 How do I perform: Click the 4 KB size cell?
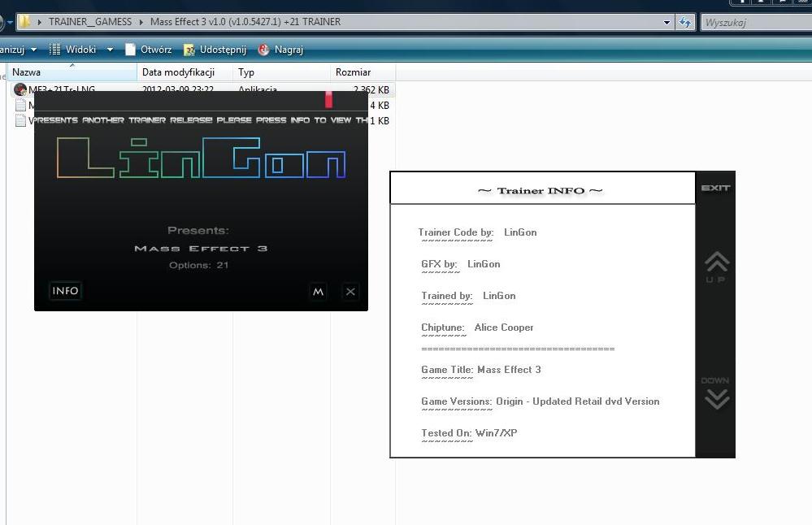click(379, 105)
